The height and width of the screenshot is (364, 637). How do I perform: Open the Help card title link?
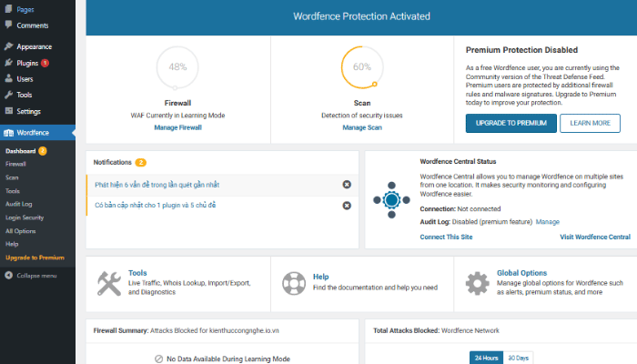tap(320, 277)
